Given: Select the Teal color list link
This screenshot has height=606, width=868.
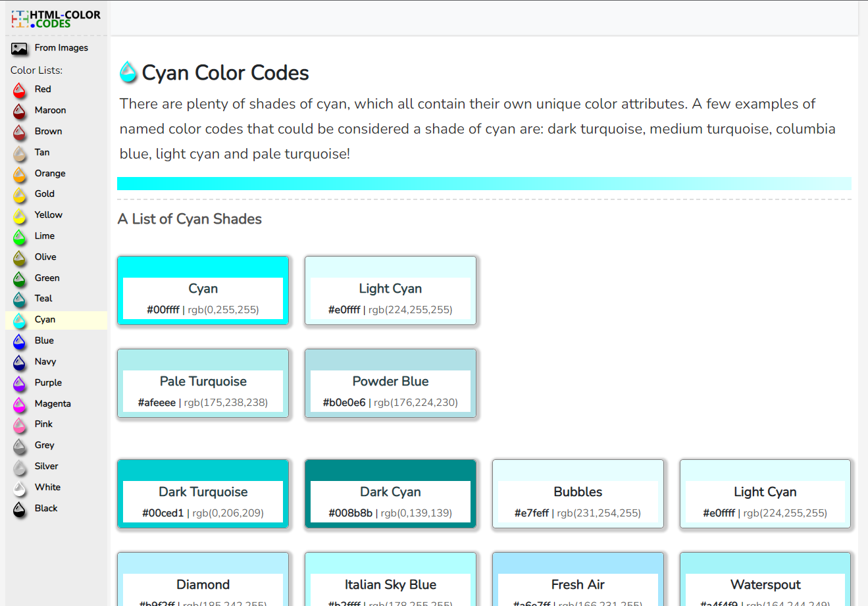Looking at the screenshot, I should tap(43, 299).
